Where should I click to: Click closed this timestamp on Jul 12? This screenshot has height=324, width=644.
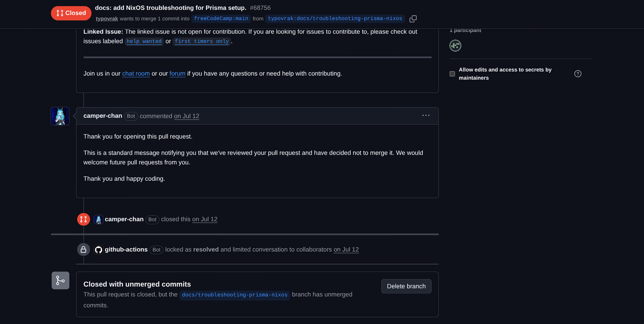[205, 219]
